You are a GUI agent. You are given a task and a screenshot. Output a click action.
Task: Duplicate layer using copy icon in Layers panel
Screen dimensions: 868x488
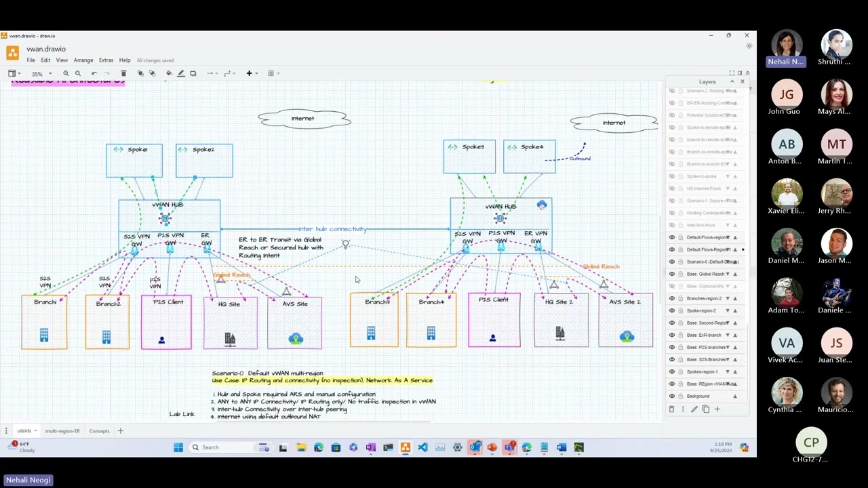click(705, 409)
